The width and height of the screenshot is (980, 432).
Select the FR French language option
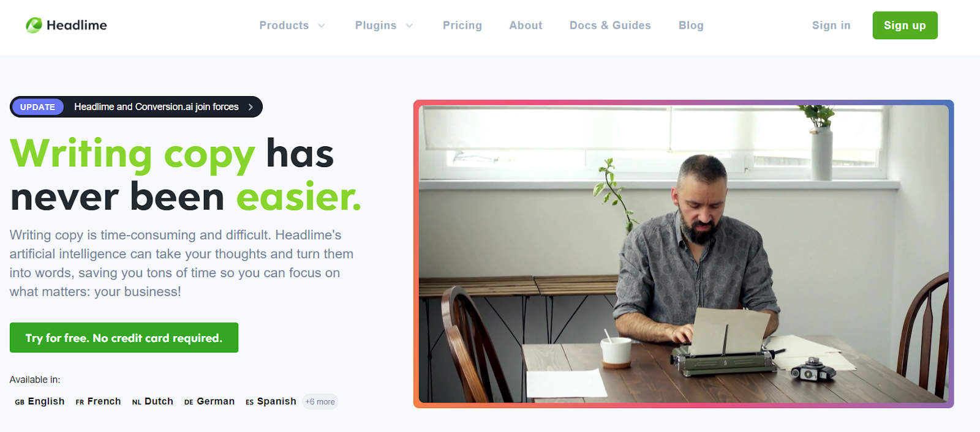click(98, 401)
